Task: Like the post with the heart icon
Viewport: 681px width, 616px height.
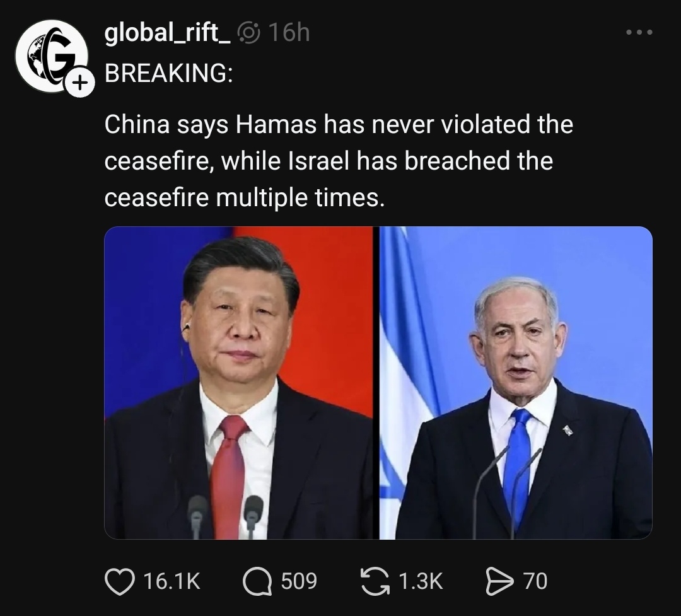Action: coord(120,582)
